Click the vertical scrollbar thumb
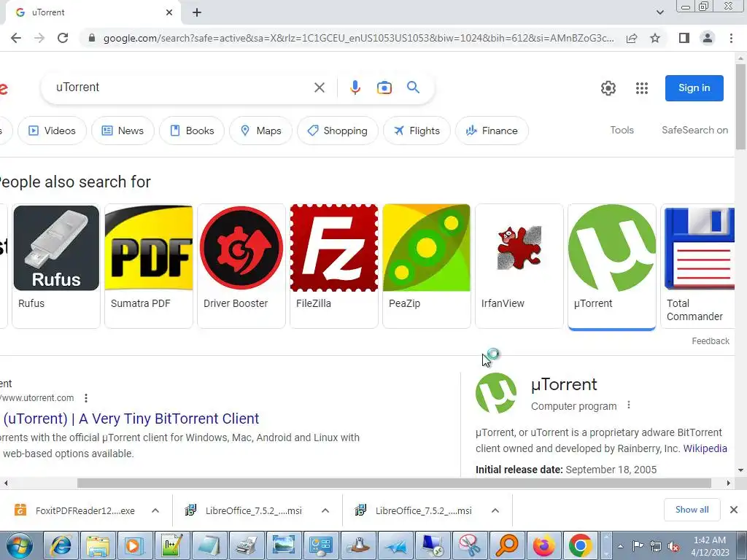Viewport: 747px width, 560px height. (740, 107)
